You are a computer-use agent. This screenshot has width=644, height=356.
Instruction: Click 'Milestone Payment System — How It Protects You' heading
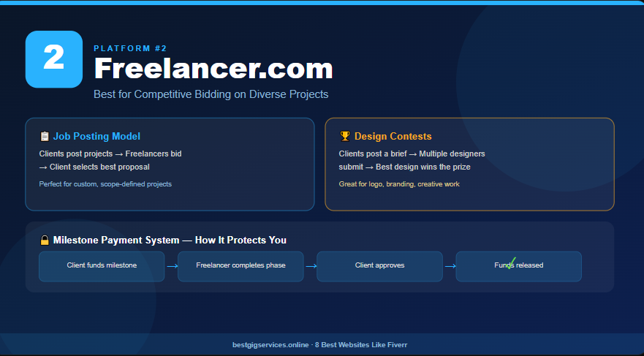(170, 240)
